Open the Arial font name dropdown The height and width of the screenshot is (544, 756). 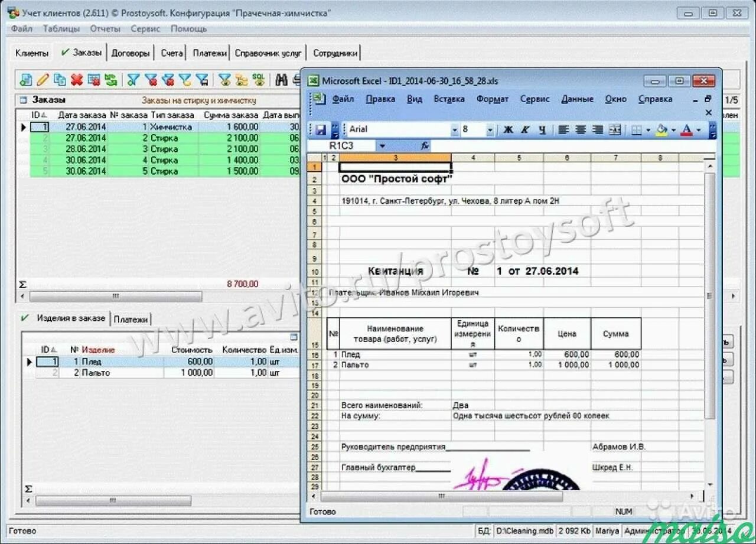455,129
